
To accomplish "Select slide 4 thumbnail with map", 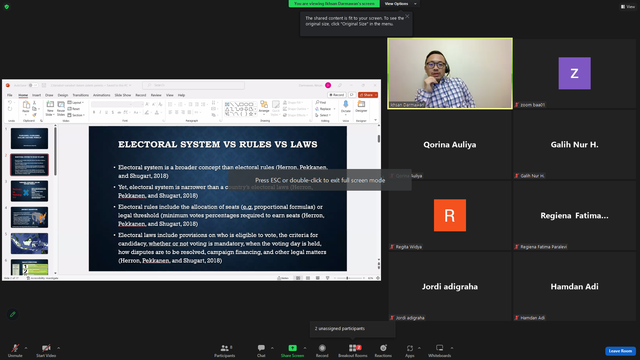I will [x=29, y=217].
